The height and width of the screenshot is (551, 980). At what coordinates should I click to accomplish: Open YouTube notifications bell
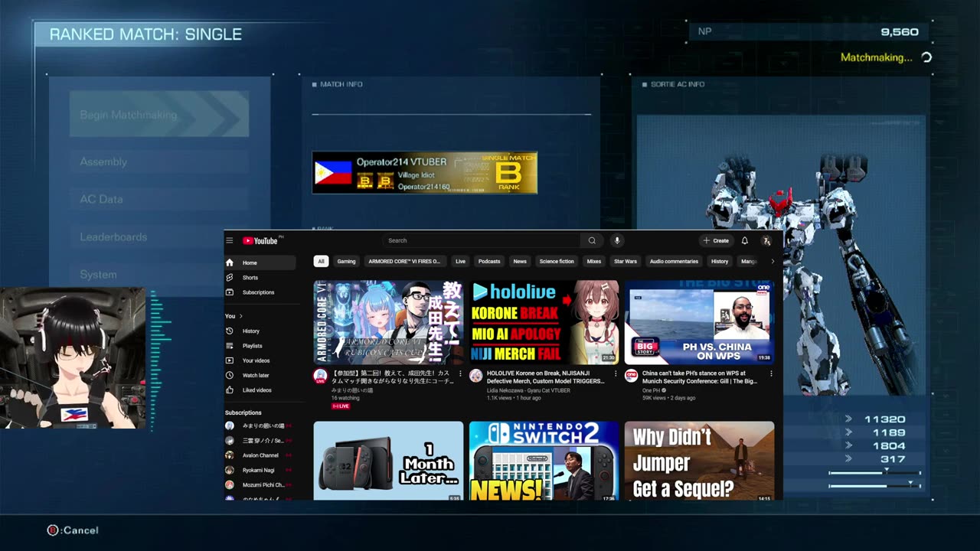point(744,240)
